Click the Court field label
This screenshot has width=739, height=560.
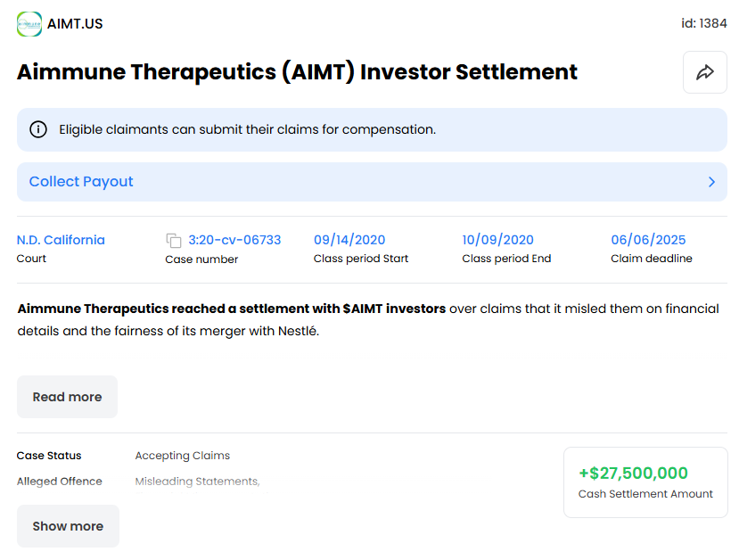tap(31, 259)
